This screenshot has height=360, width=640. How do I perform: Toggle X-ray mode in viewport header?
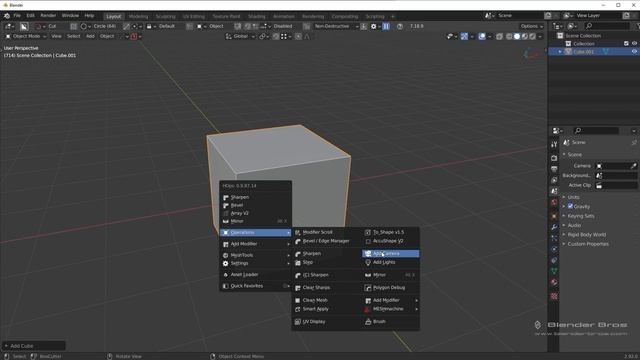[499, 36]
